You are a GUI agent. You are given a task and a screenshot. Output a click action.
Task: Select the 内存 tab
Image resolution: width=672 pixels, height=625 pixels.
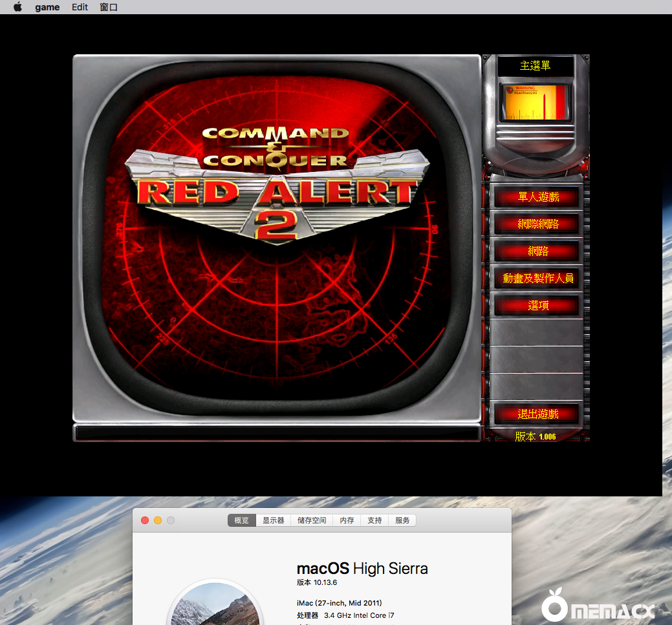tap(347, 520)
